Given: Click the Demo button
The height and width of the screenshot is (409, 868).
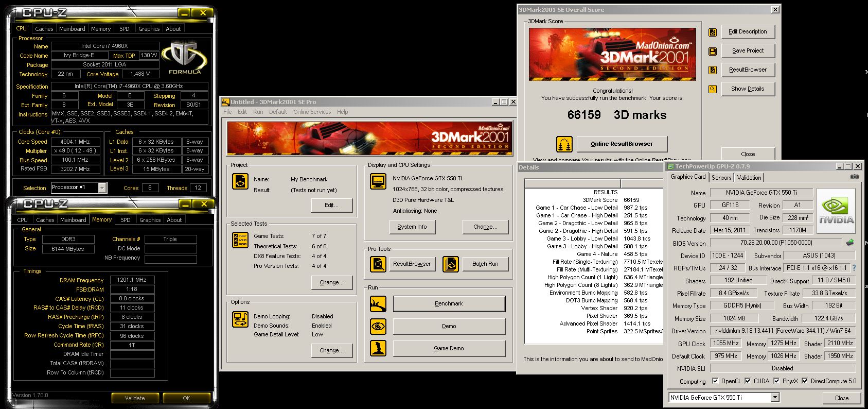Looking at the screenshot, I should click(449, 326).
